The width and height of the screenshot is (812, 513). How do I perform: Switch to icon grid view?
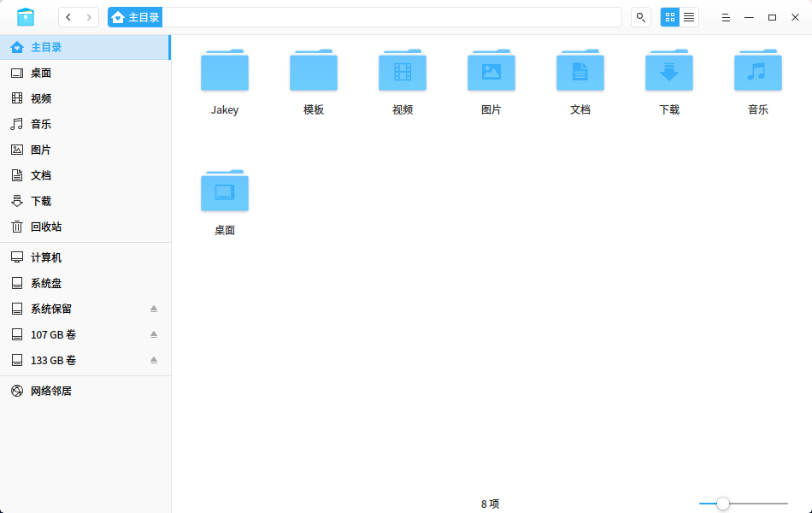click(x=669, y=17)
